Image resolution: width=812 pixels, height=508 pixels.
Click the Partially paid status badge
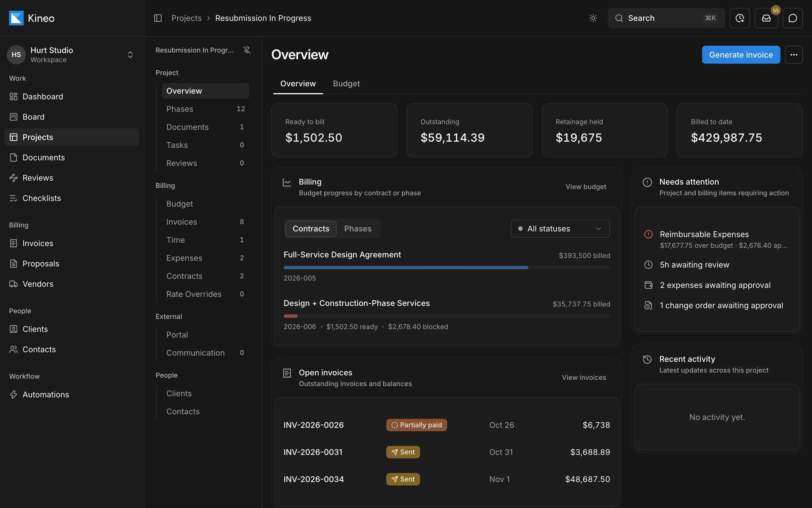point(416,425)
